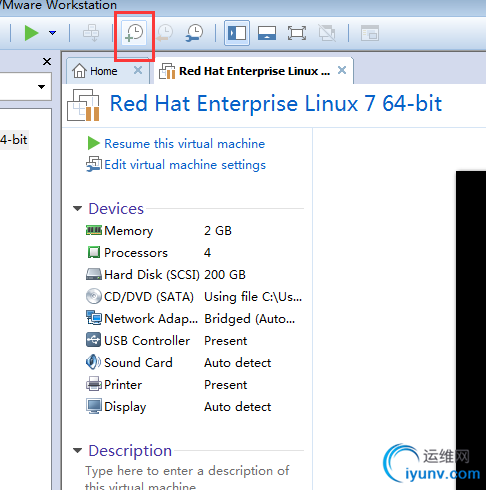Open the power options dropdown arrow
Image resolution: width=486 pixels, height=490 pixels.
[53, 33]
